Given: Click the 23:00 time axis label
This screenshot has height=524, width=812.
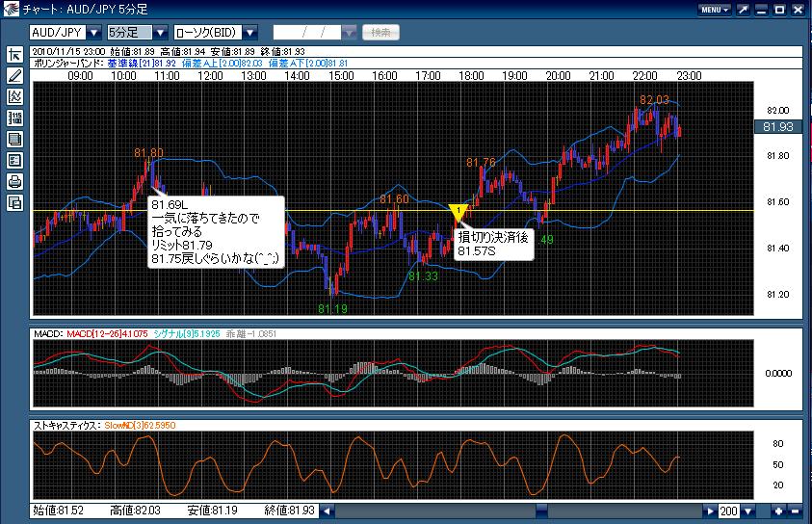Looking at the screenshot, I should click(689, 76).
